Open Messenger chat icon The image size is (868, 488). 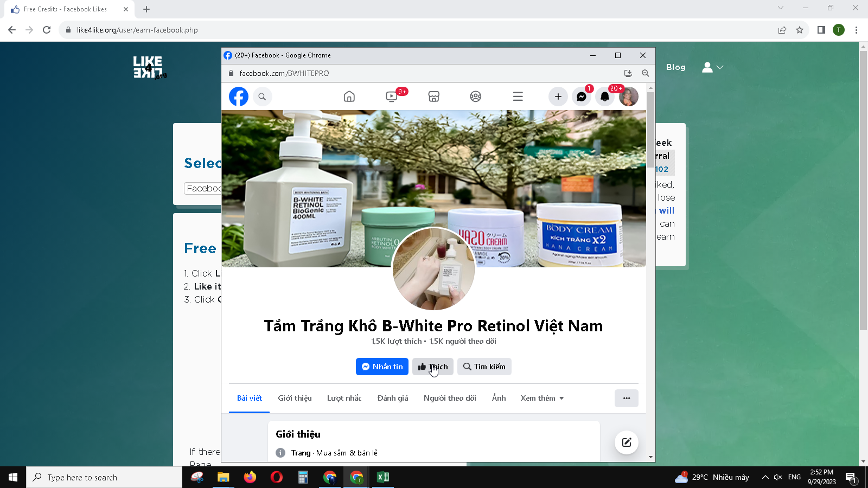click(582, 97)
